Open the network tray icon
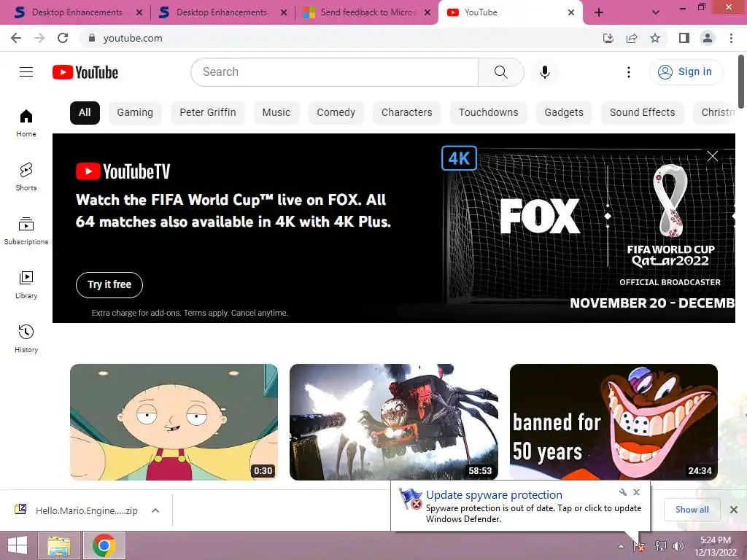Viewport: 747px width, 560px height. 661,546
